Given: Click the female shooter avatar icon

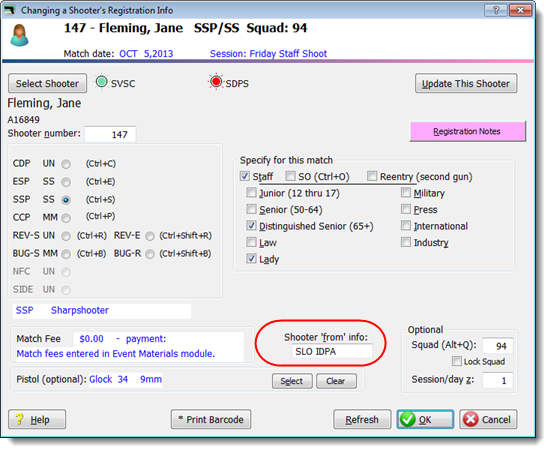Looking at the screenshot, I should 19,35.
